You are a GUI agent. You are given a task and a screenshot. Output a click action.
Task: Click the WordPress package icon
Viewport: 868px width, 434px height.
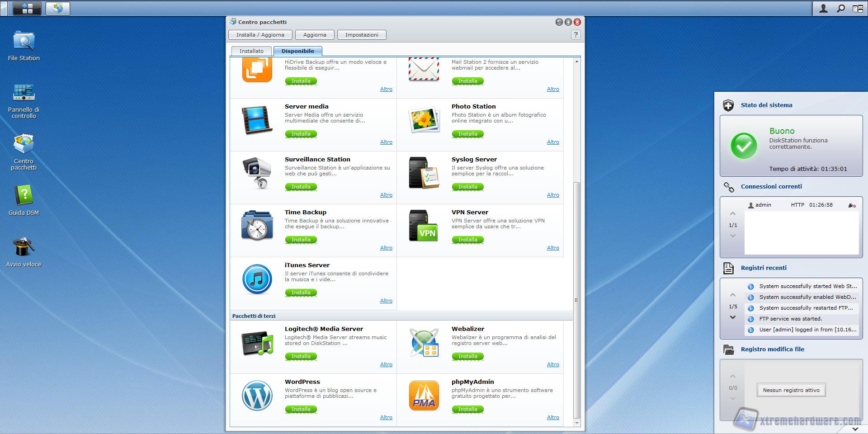tap(257, 396)
